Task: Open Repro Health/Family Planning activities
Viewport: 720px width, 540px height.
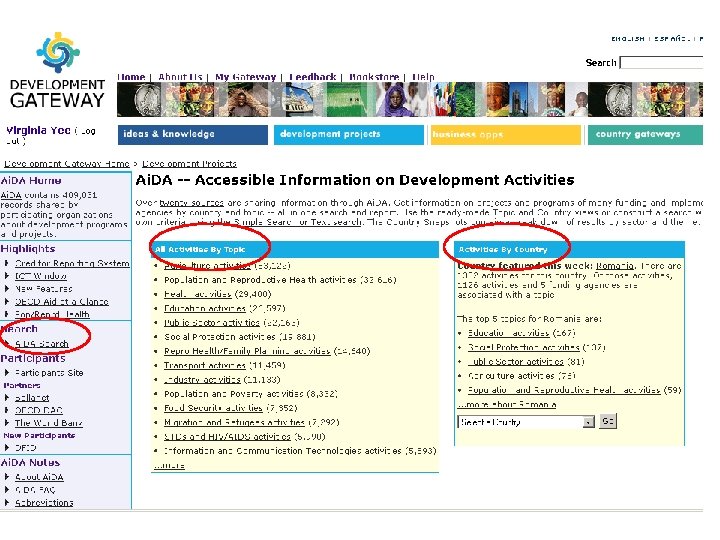Action: (247, 351)
